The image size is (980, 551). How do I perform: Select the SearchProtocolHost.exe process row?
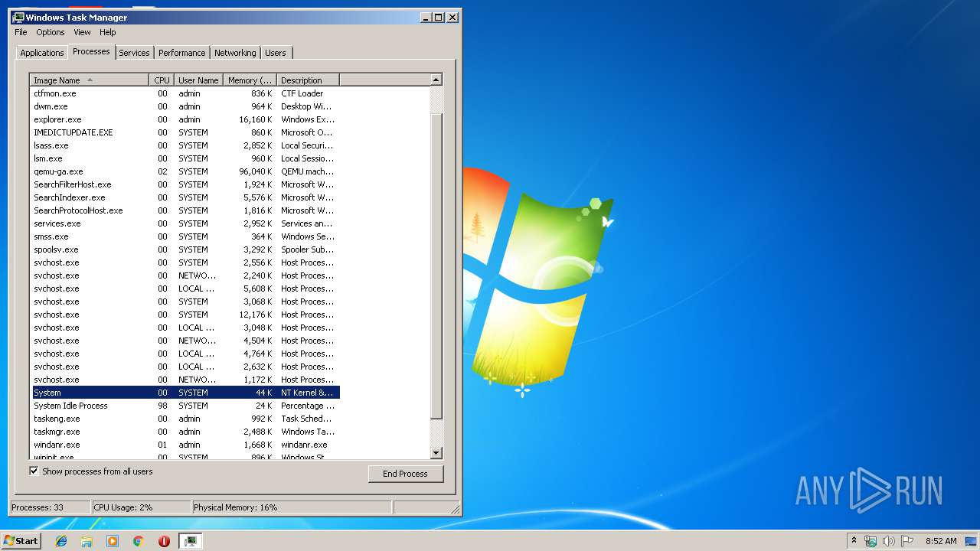pyautogui.click(x=185, y=210)
